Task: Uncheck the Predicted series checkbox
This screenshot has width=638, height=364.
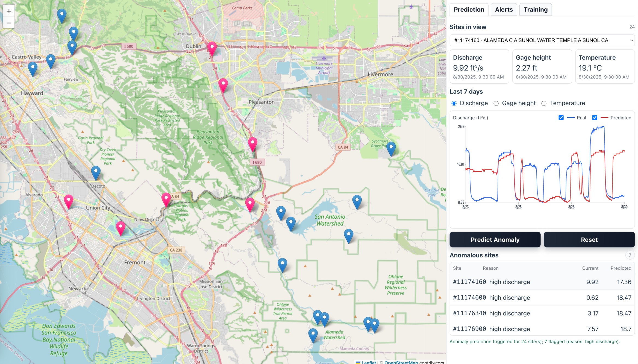Action: (595, 118)
